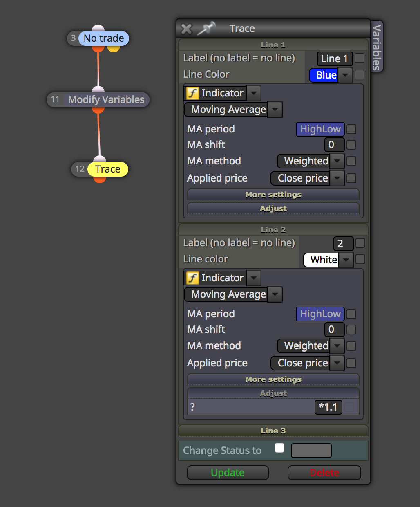
Task: Click the yellow output connector of No trade
Action: pyautogui.click(x=114, y=49)
